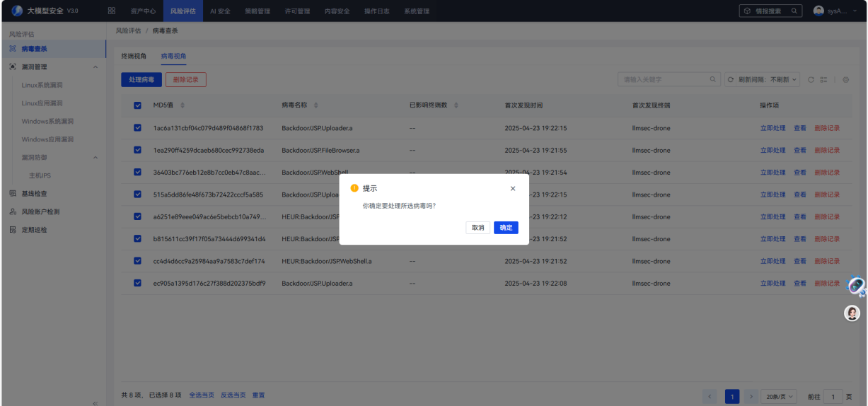The image size is (868, 406).
Task: Click the floating customer service avatar icon
Action: [x=852, y=313]
